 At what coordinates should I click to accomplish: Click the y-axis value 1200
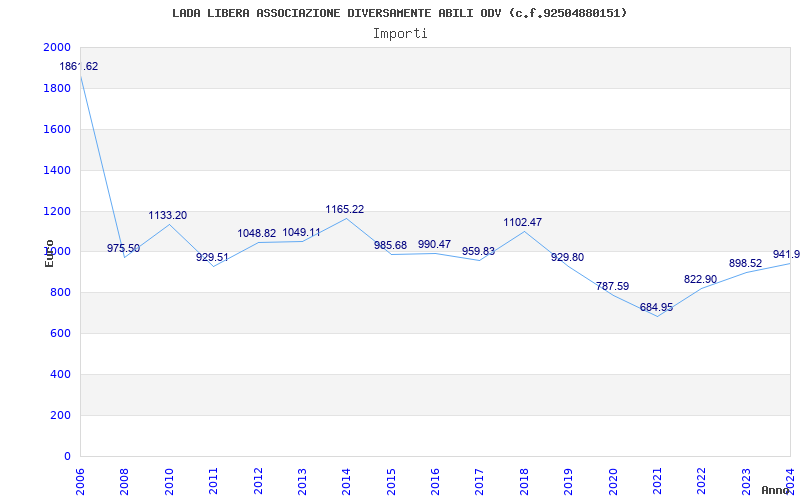click(57, 211)
